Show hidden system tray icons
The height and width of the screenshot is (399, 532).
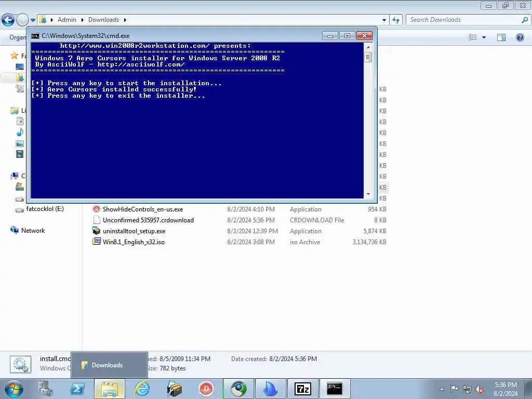click(442, 389)
